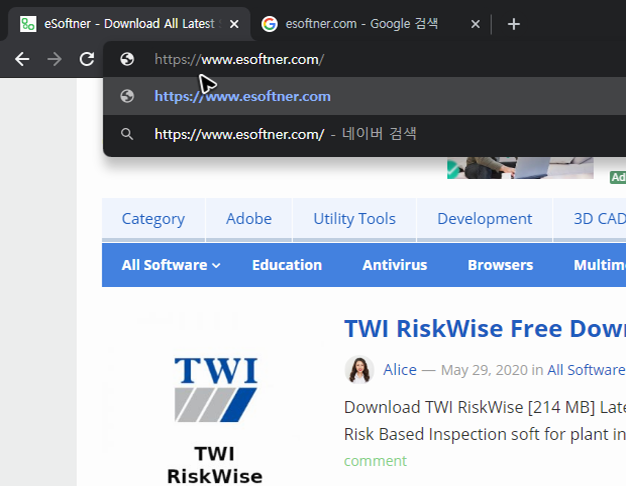Open the Antivirus menu item

point(394,265)
